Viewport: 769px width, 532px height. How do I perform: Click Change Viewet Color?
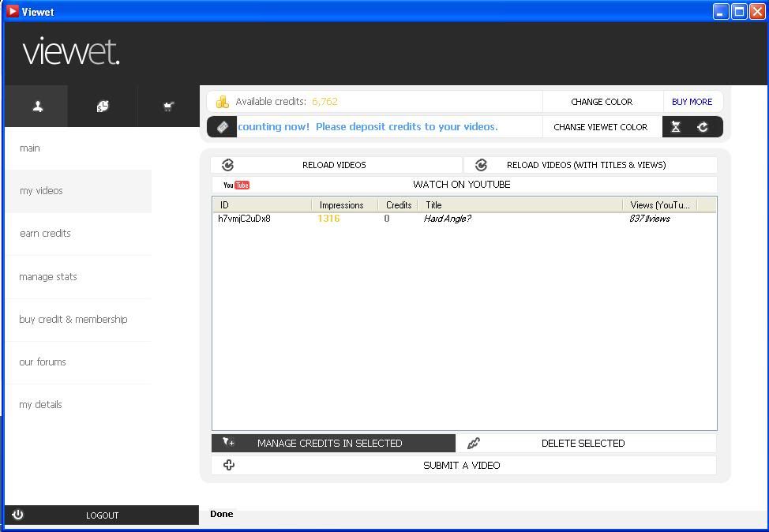pyautogui.click(x=602, y=127)
